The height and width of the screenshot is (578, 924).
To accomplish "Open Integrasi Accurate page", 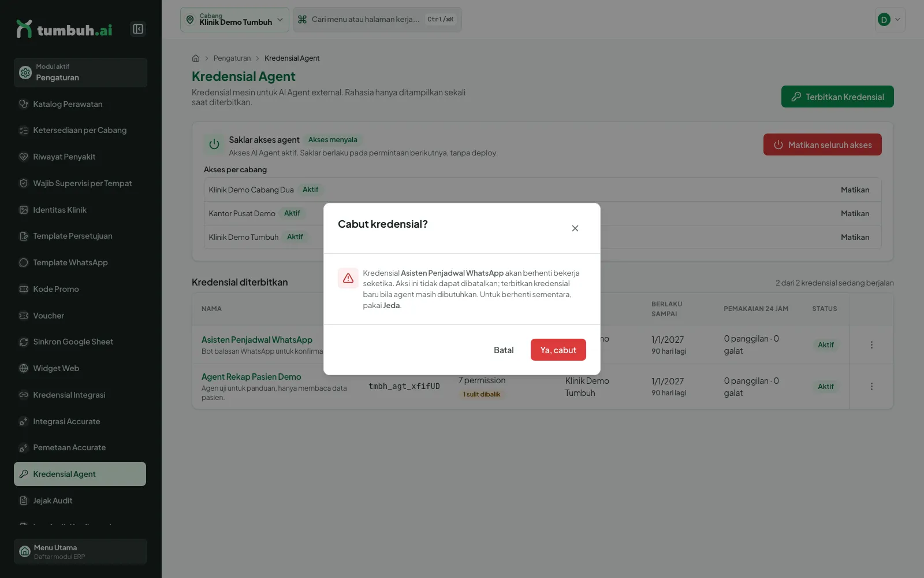I will pos(80,421).
